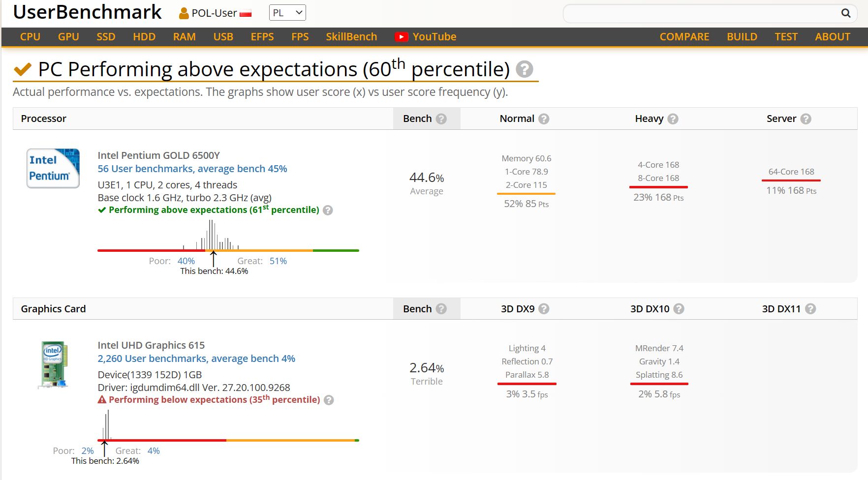Screen dimensions: 868x480
Task: Open the SkillBench menu item
Action: coord(351,37)
